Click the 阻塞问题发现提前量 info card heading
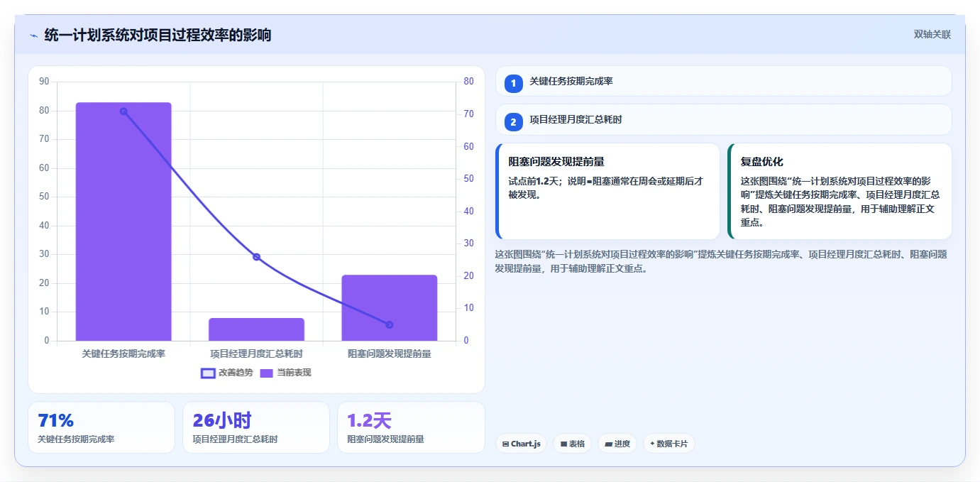Viewport: 980px width, 482px height. 556,162
